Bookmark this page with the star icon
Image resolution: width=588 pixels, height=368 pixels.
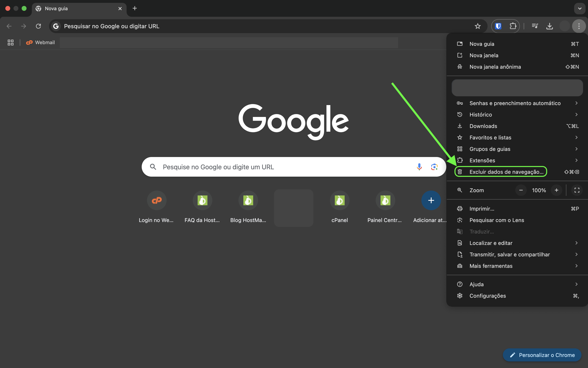(x=478, y=26)
